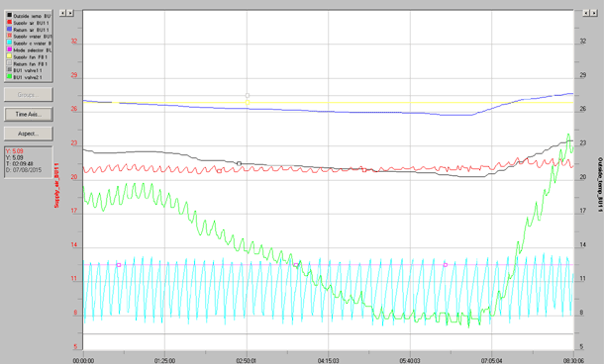Click the cyan Supply c water swatch

(9, 43)
